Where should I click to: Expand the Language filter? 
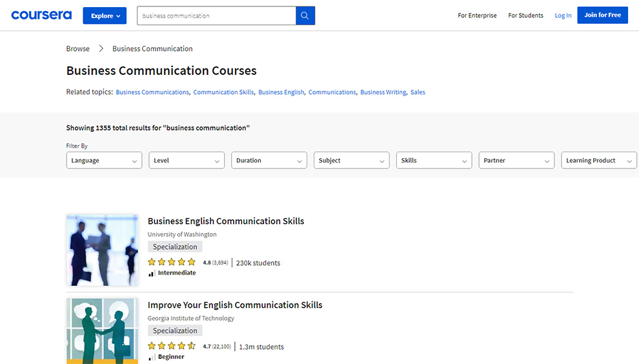tap(105, 160)
